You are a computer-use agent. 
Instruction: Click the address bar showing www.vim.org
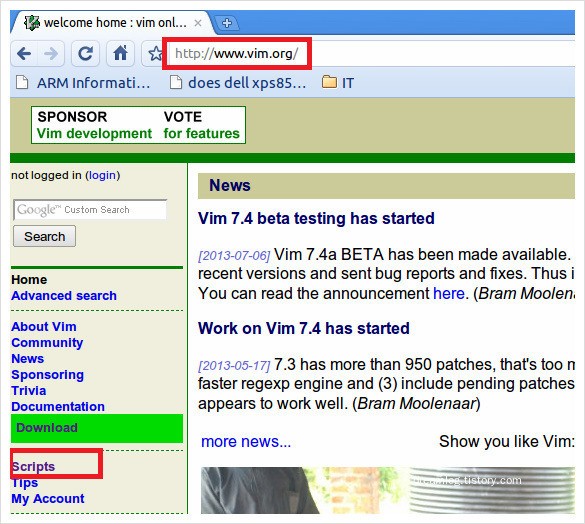pyautogui.click(x=237, y=54)
